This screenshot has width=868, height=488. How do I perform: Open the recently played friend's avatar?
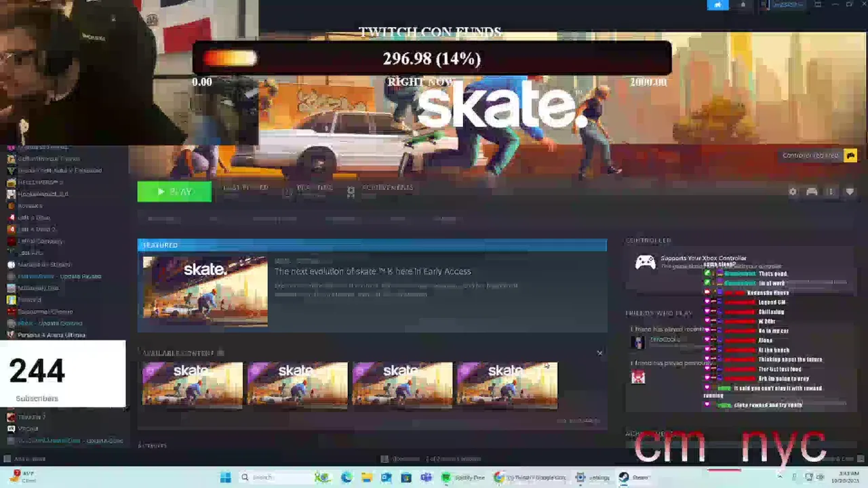[x=638, y=342]
